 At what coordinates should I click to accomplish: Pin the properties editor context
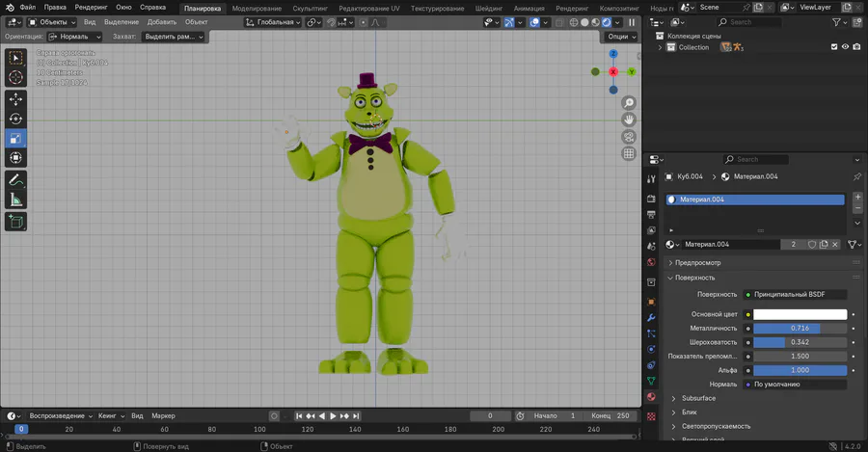coord(857,176)
